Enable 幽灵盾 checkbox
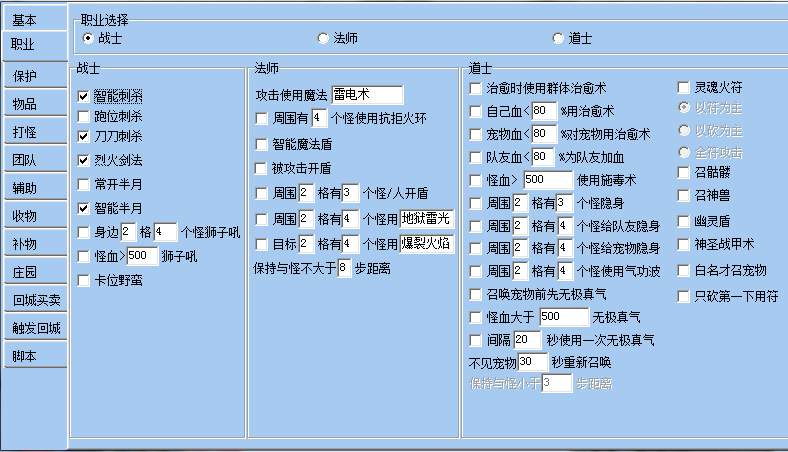The image size is (788, 452). pos(683,221)
